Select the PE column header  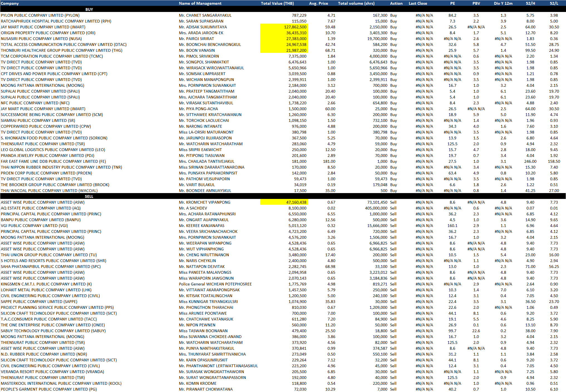pos(452,3)
